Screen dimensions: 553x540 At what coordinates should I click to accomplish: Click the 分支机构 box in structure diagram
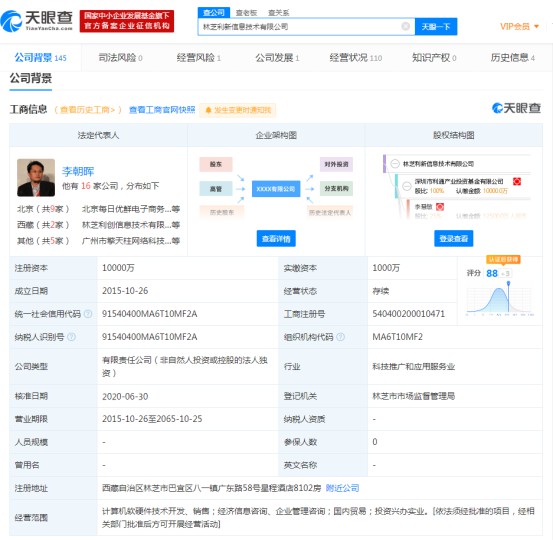(x=336, y=189)
